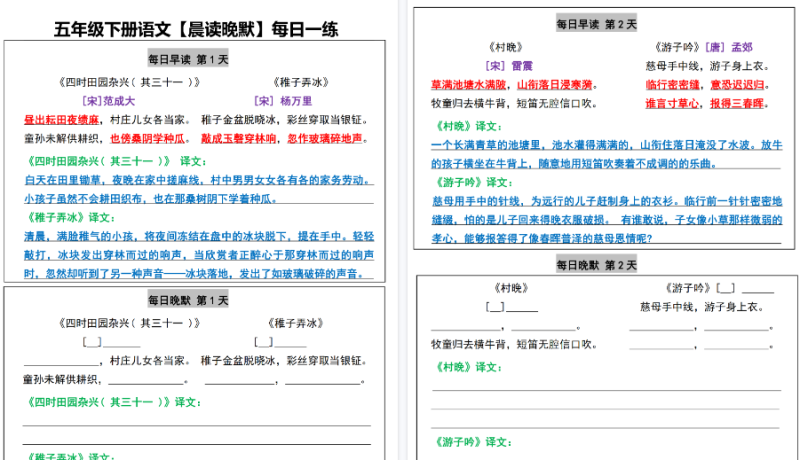Click green 《稚子弄冰》译文 label in Day 1 morning reading
Screen dimensions: 800x460
[x=70, y=218]
